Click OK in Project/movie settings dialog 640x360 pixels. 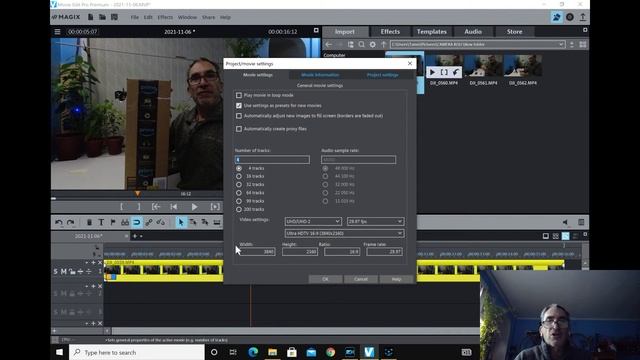tap(325, 279)
